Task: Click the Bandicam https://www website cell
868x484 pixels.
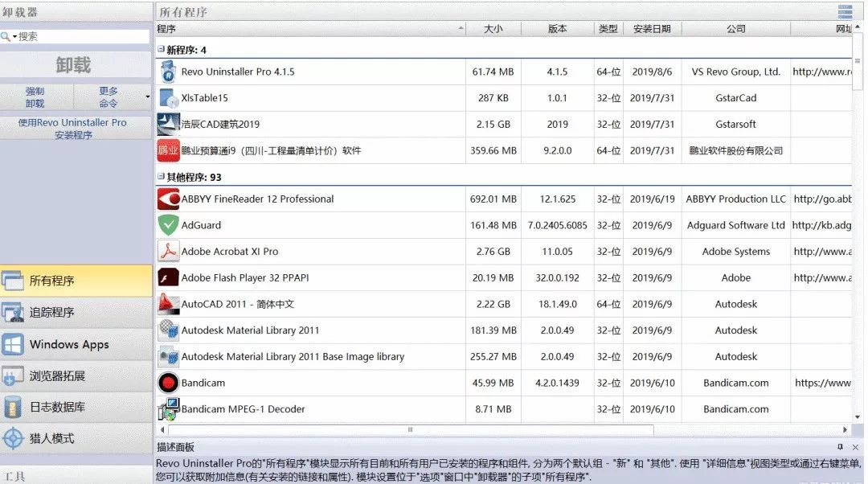Action: 823,383
